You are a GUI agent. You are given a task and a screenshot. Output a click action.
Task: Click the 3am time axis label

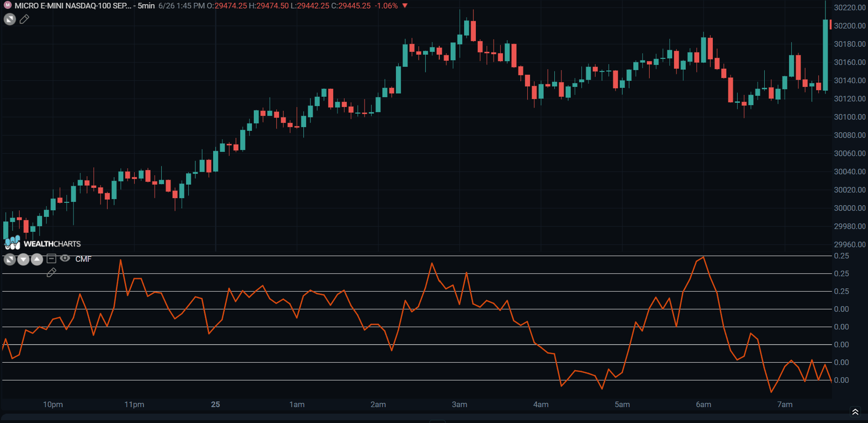(459, 404)
